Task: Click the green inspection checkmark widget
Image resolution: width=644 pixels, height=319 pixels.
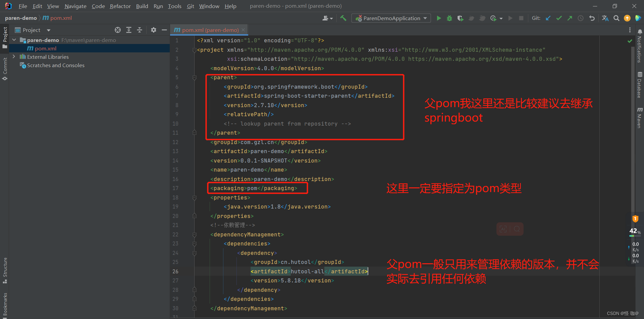Action: pos(630,41)
